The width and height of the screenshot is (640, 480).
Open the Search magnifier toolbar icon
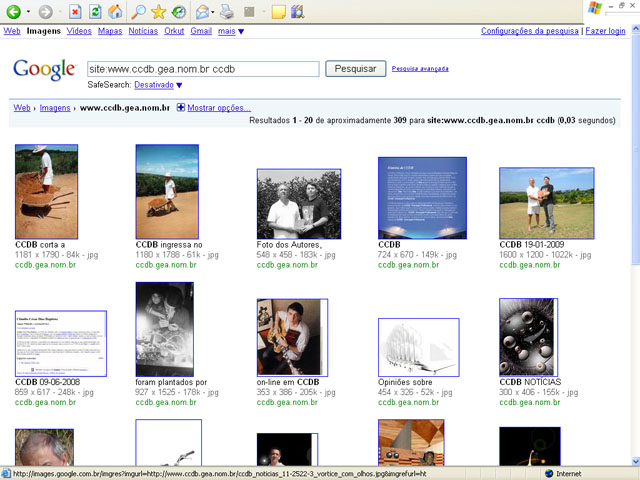pyautogui.click(x=139, y=12)
